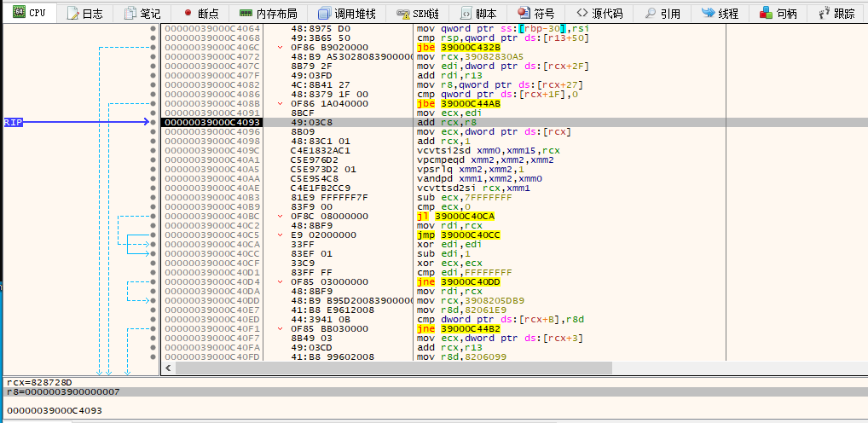
Task: Toggle breakpoint bullet at address 39000C40FD
Action: [x=153, y=356]
